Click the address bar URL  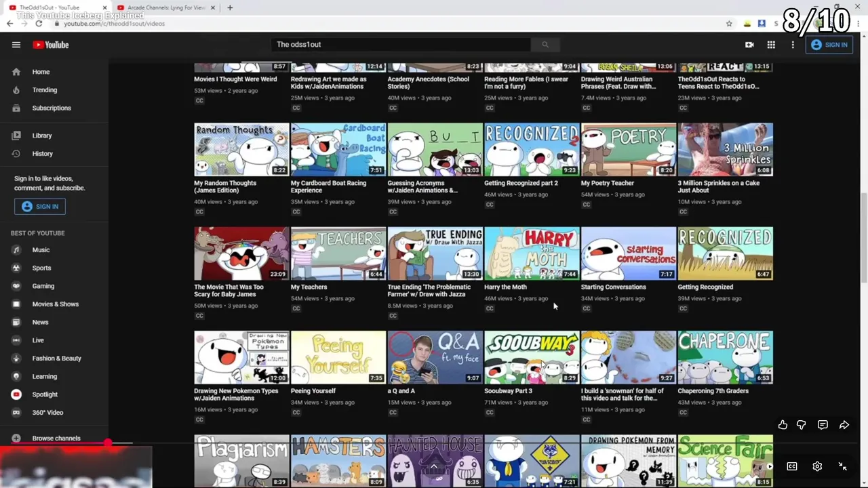pyautogui.click(x=115, y=24)
